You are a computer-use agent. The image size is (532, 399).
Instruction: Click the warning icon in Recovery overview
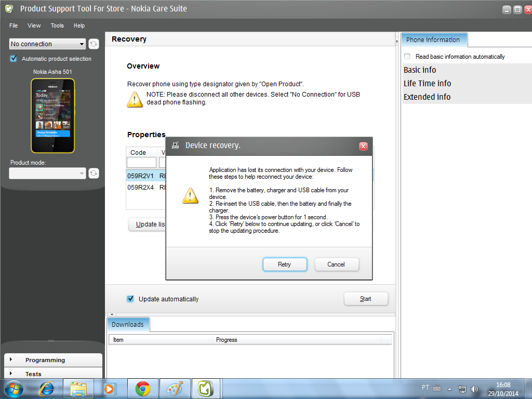(x=135, y=99)
